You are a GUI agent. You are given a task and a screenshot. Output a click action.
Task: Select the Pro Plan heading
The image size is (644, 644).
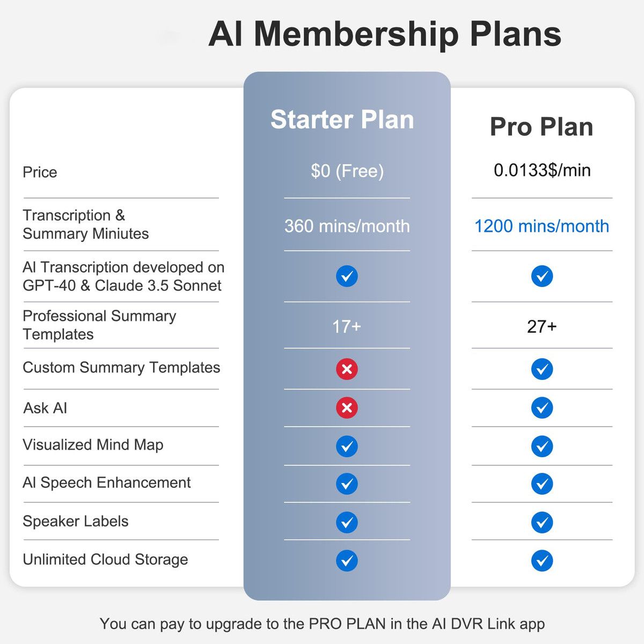[541, 127]
